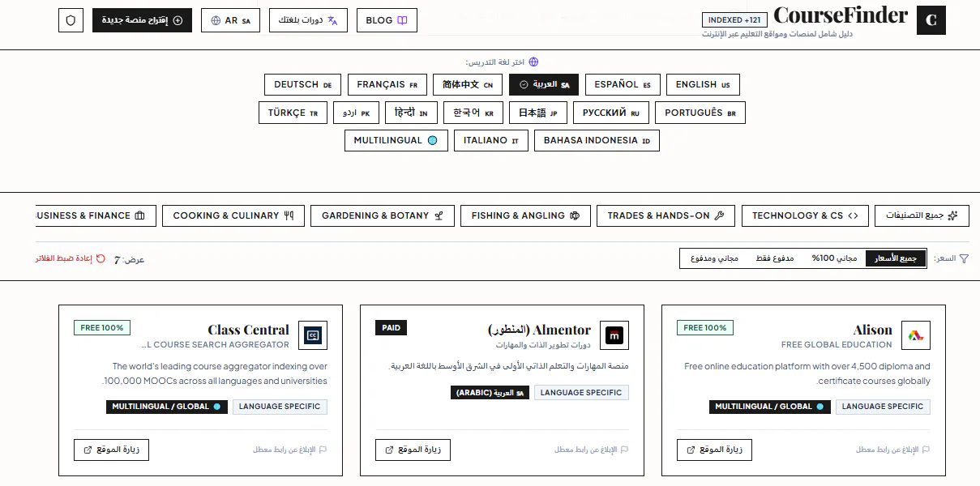Select the all prices filter option
Screen dimensions: 980x486
896,258
